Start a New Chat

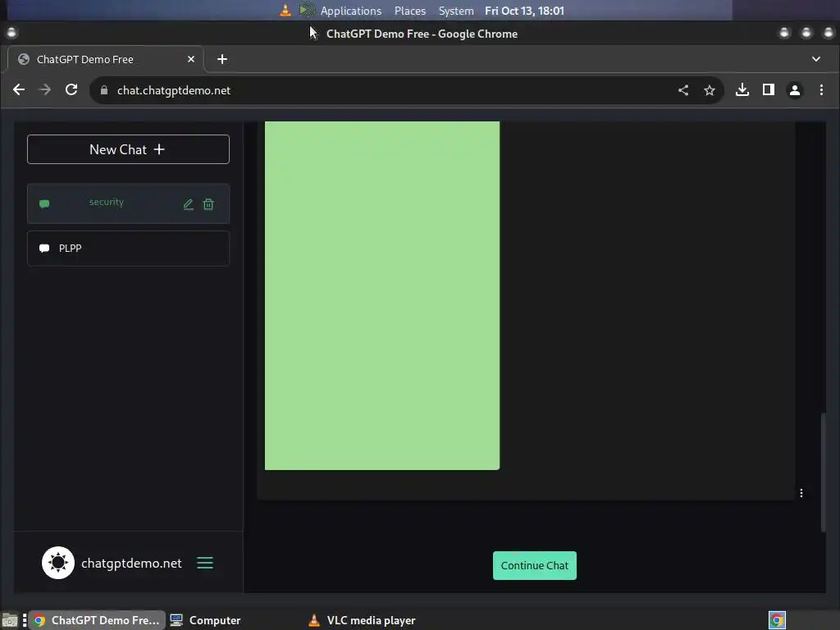(x=128, y=149)
